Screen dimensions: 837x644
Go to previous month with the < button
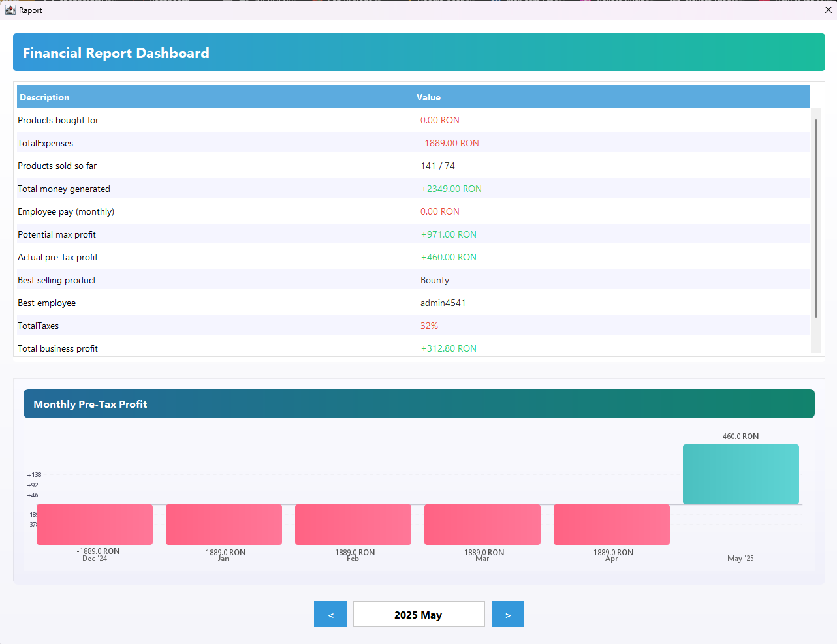[330, 615]
